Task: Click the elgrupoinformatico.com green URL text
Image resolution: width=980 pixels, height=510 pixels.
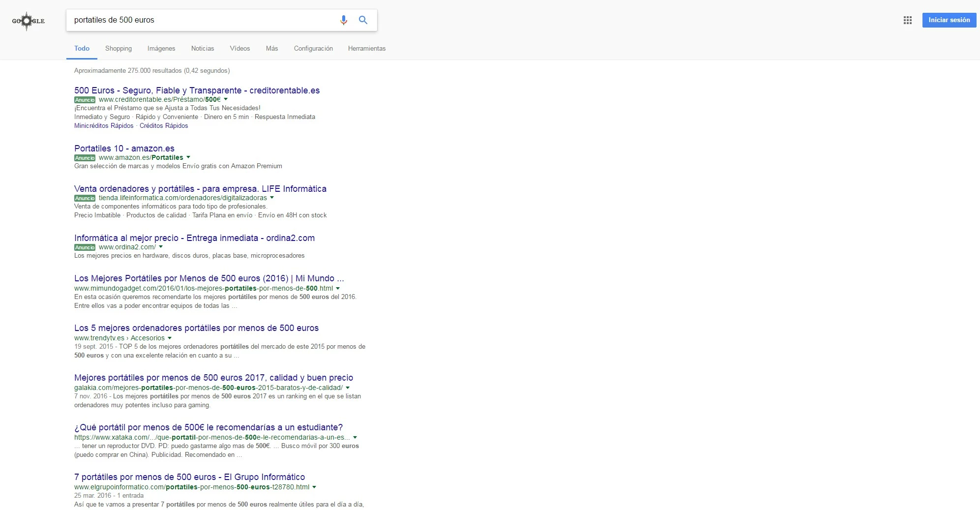Action: coord(192,487)
